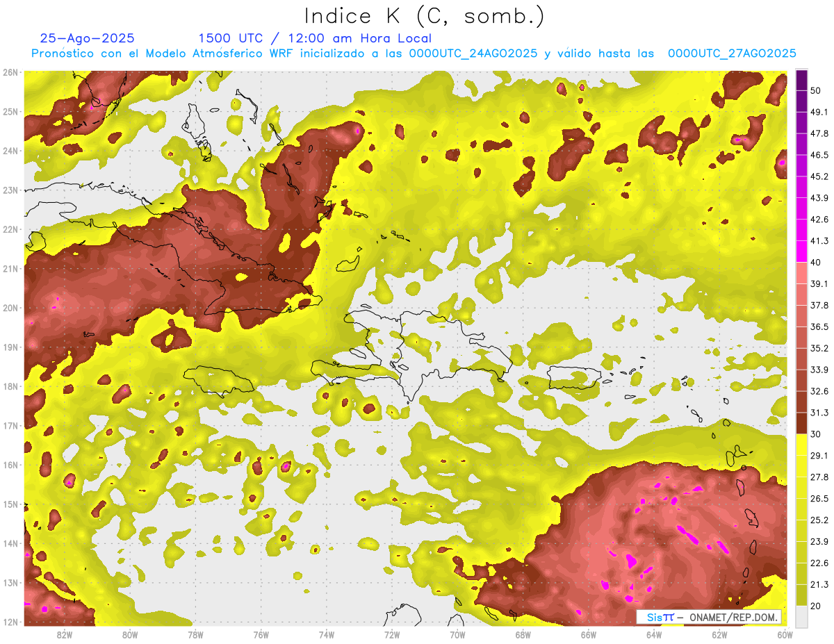Click the longitude label '66W'
The width and height of the screenshot is (834, 644).
click(588, 634)
